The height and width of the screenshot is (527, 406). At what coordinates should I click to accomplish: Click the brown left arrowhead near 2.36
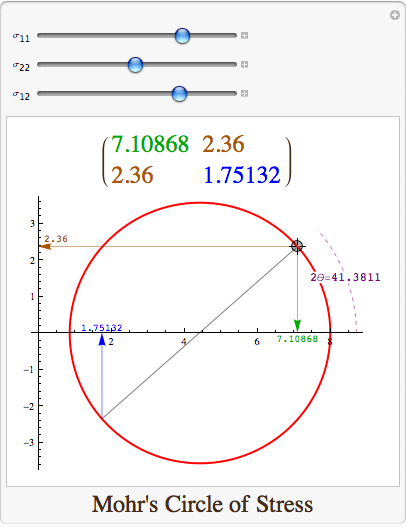coord(45,246)
